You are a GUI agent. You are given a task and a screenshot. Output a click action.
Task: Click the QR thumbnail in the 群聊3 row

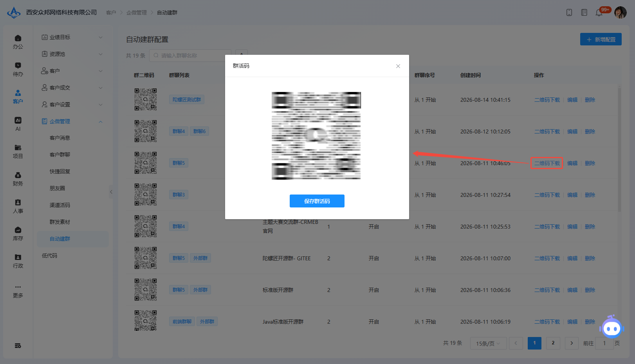click(x=146, y=195)
